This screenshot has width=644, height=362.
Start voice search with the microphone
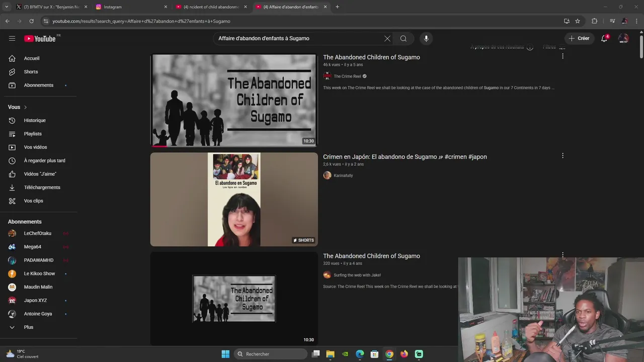pyautogui.click(x=426, y=39)
